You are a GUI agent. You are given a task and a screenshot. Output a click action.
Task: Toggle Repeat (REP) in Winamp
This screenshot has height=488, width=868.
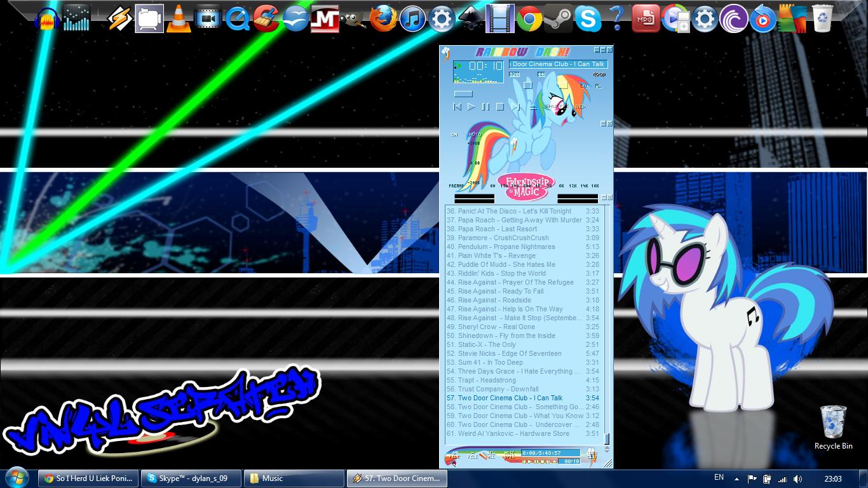(580, 106)
